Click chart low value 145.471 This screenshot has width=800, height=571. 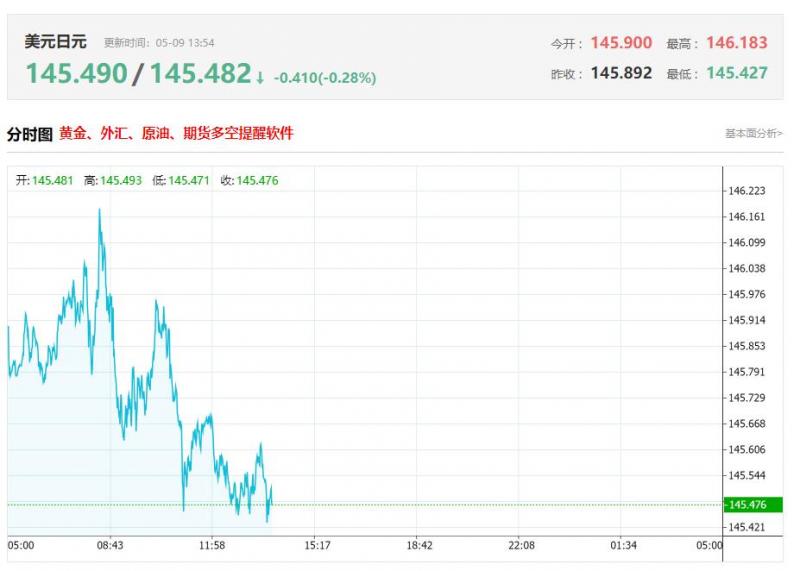(x=189, y=180)
